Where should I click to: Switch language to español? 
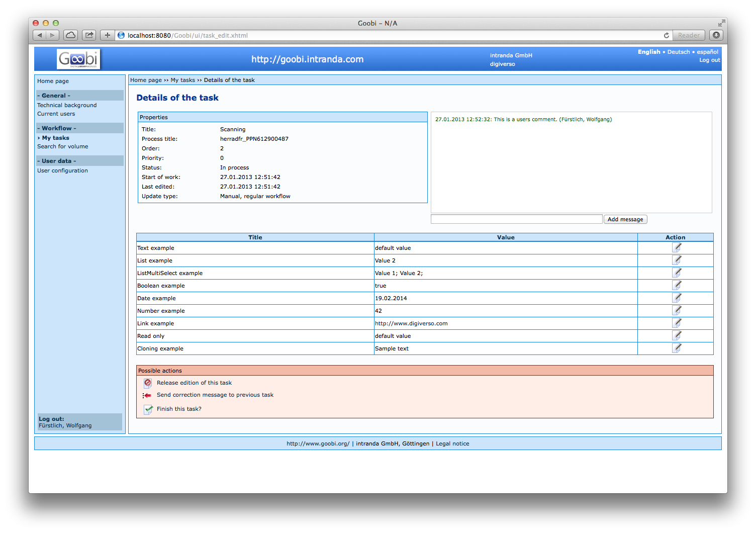(x=707, y=52)
